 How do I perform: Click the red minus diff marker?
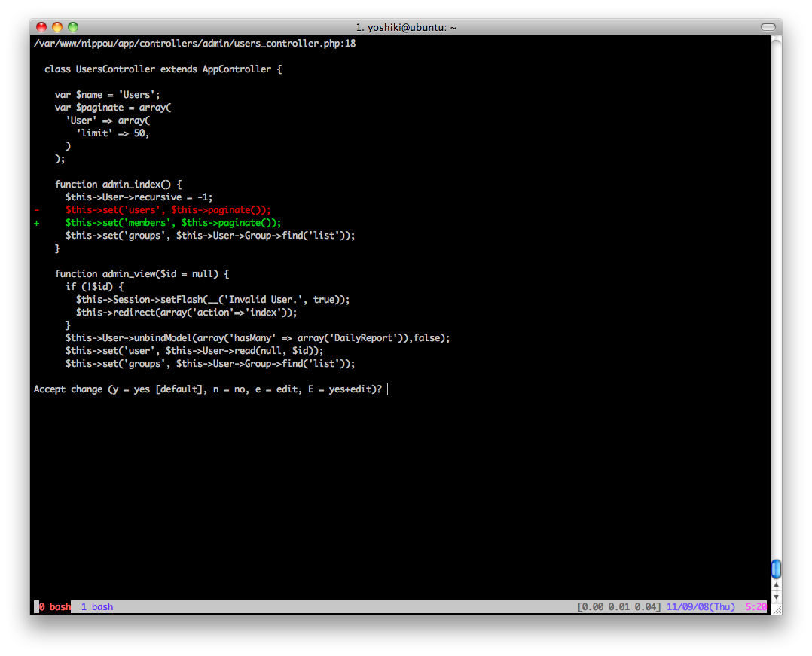(36, 210)
